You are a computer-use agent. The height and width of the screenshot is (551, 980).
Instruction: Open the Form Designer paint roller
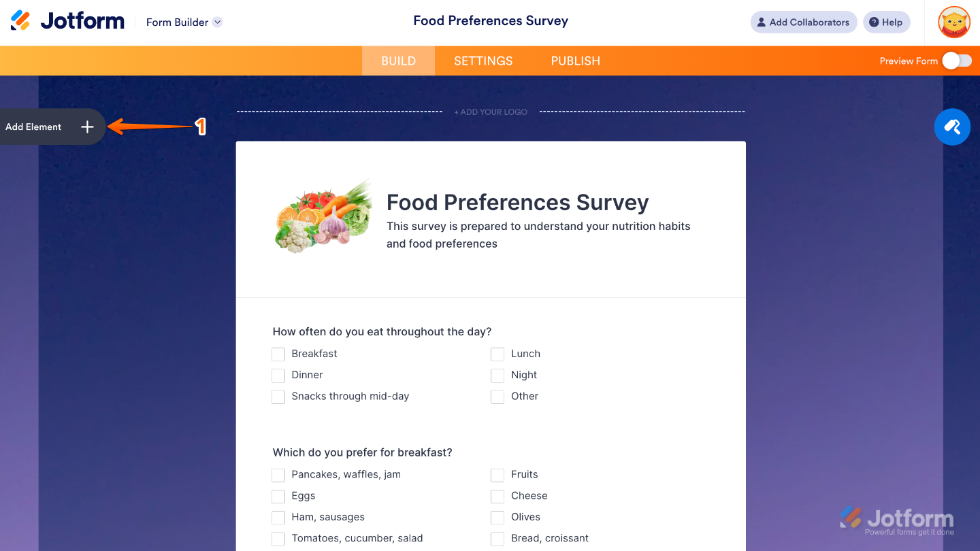952,127
